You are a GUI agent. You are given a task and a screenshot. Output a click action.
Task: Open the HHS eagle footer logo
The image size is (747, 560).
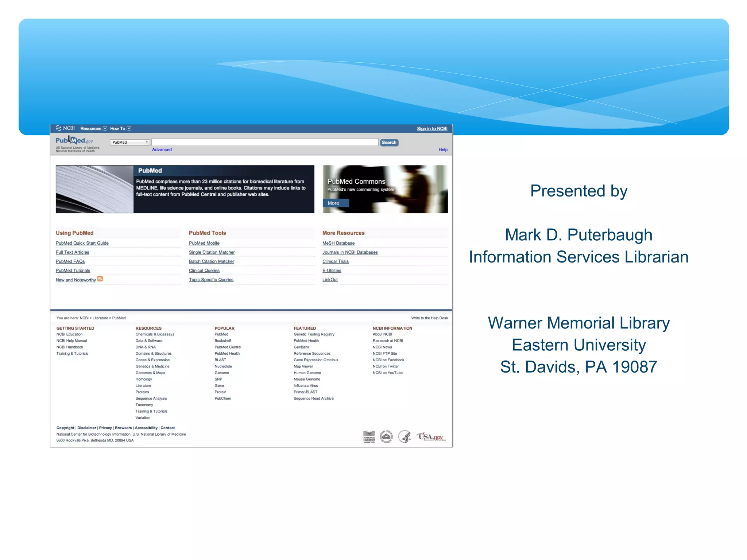pyautogui.click(x=405, y=436)
